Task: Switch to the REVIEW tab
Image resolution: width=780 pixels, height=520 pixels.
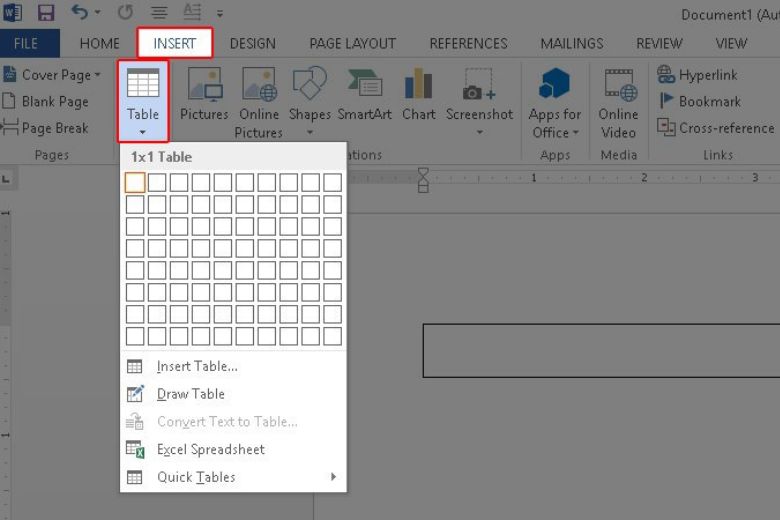Action: 659,44
